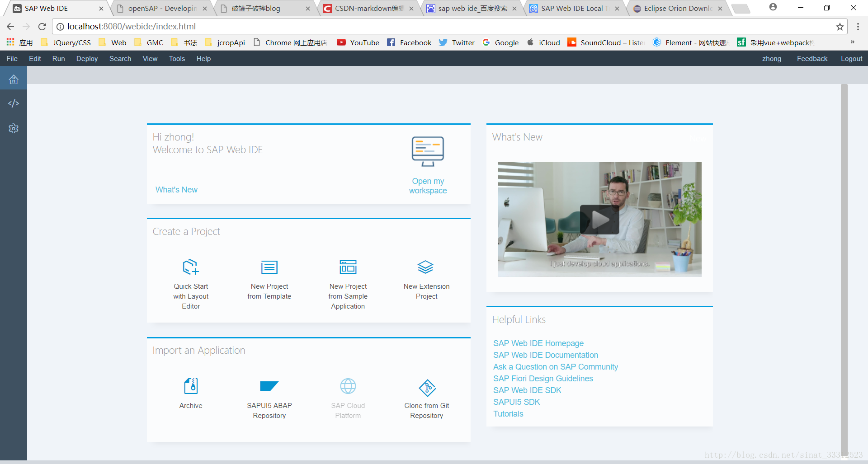The image size is (868, 464).
Task: Open SAP Web IDE Homepage link
Action: 538,343
